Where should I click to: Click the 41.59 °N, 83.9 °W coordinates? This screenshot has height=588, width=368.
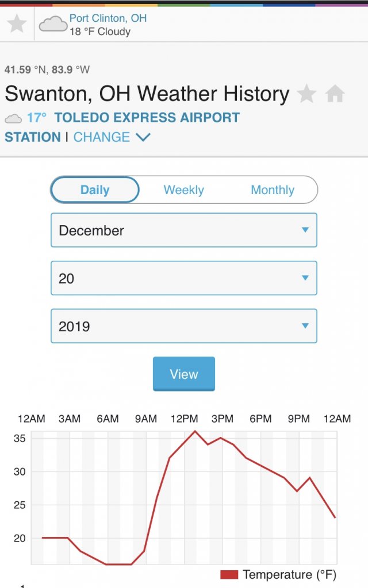click(x=47, y=70)
